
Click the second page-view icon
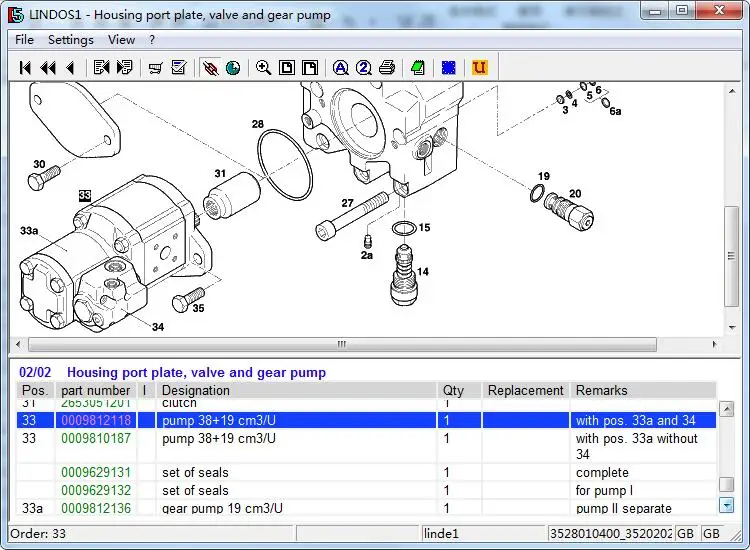coord(310,67)
